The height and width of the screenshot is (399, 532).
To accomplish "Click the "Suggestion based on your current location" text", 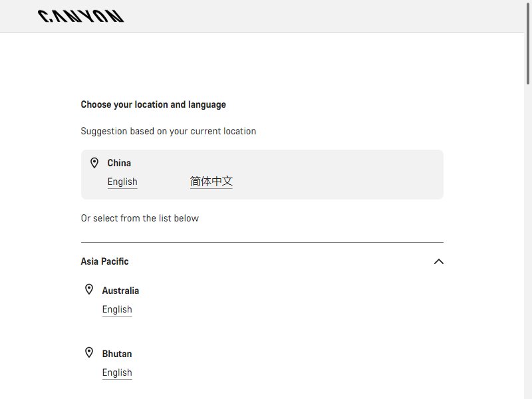I will (x=168, y=131).
